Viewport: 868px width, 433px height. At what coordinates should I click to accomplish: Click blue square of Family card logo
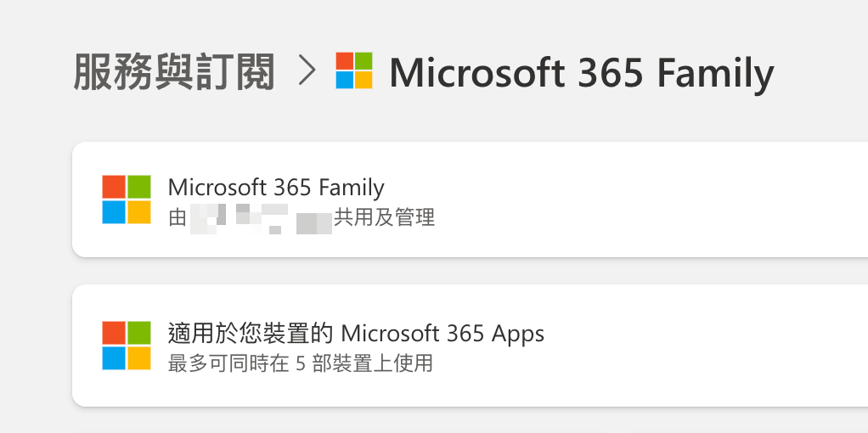pos(114,212)
